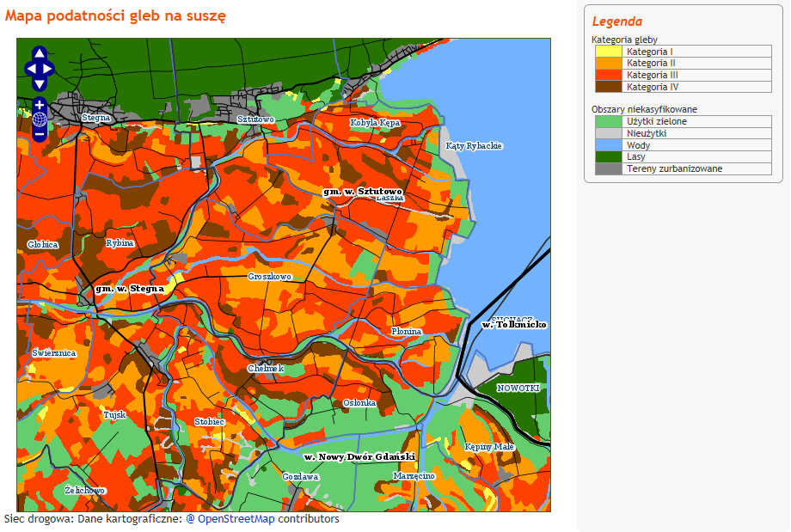Click the Tereny zurbanizowane legend label
The image size is (791, 532).
[674, 169]
